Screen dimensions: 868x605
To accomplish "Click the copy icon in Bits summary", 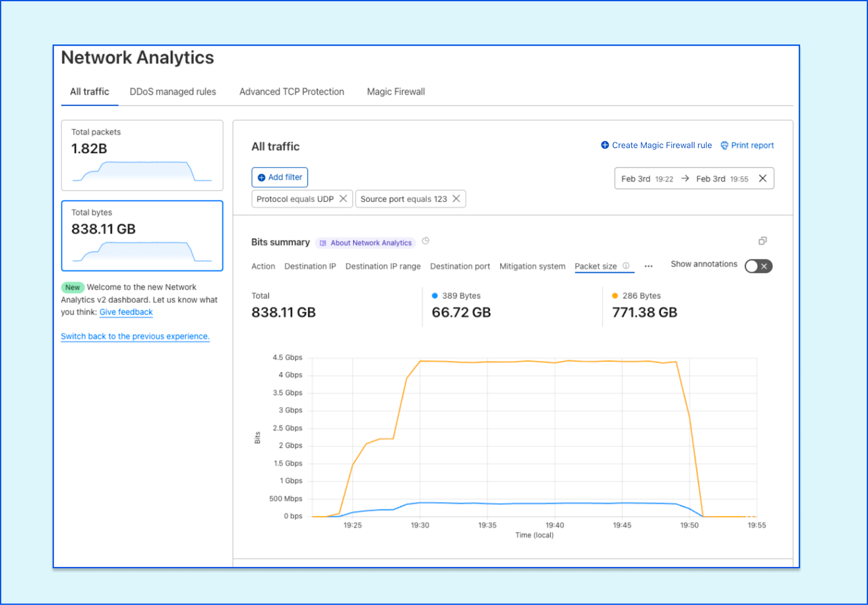I will 762,241.
